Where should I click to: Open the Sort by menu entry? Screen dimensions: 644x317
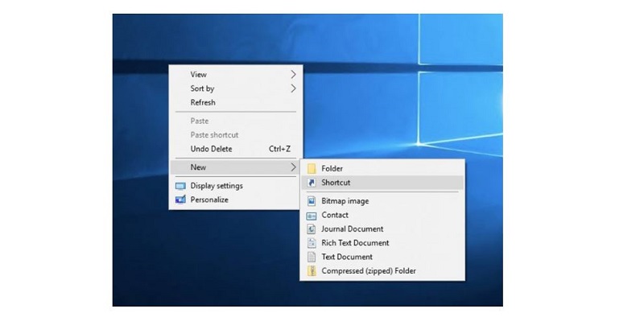(x=236, y=89)
